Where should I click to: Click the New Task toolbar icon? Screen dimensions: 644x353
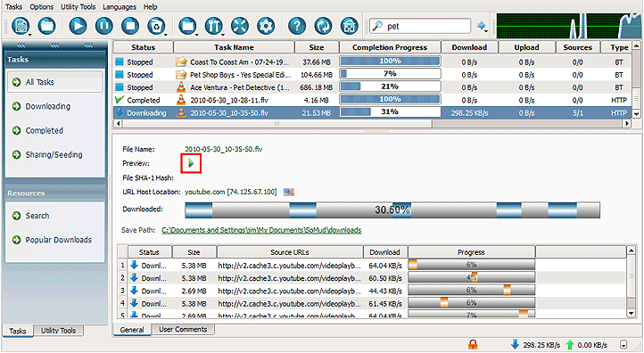pyautogui.click(x=21, y=26)
